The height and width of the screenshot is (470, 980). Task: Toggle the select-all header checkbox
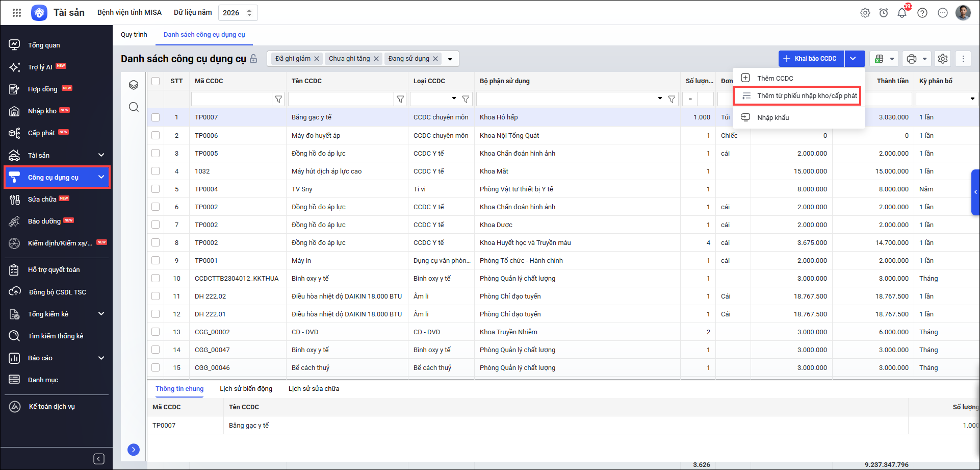point(156,81)
